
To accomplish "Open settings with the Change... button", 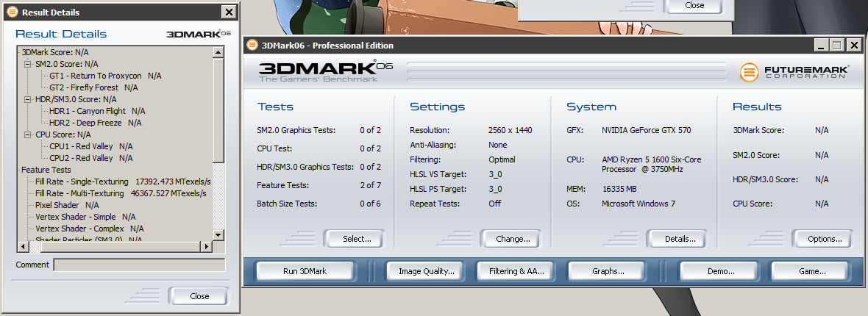I will [513, 239].
